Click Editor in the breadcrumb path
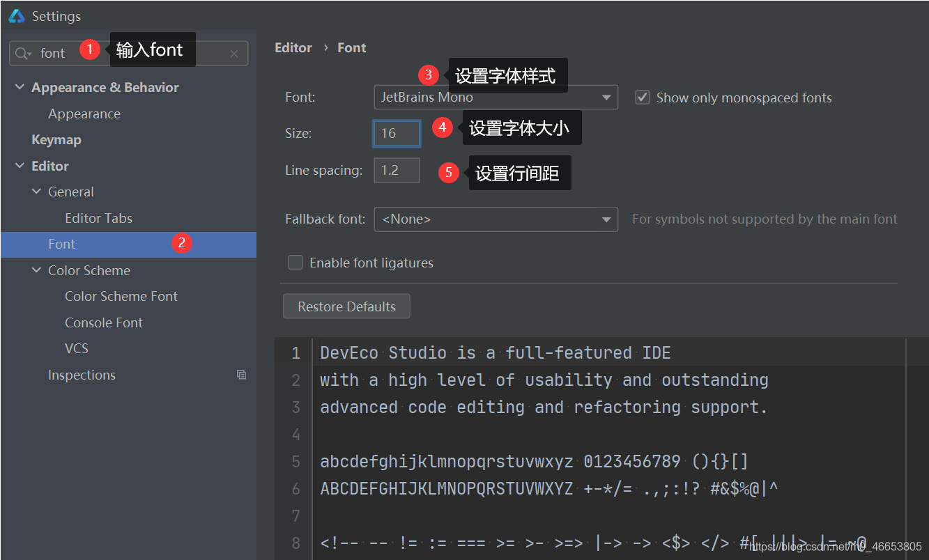This screenshot has height=560, width=929. click(x=293, y=48)
